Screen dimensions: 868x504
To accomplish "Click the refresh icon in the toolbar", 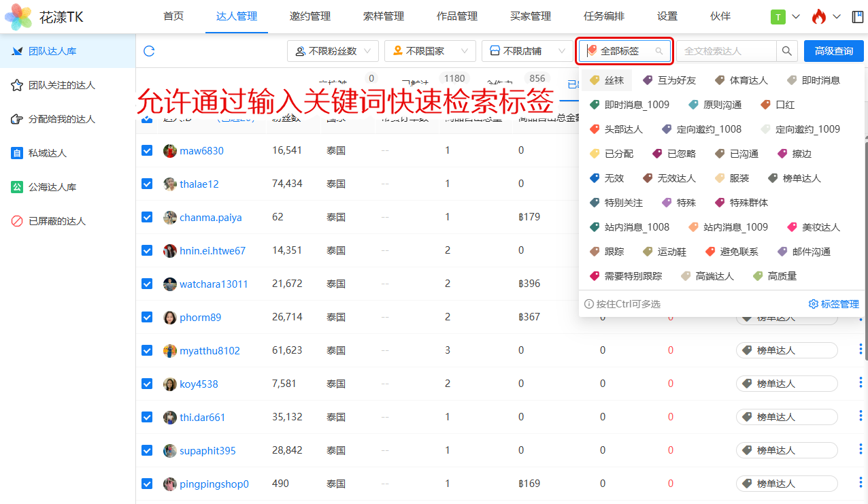I will [x=149, y=51].
